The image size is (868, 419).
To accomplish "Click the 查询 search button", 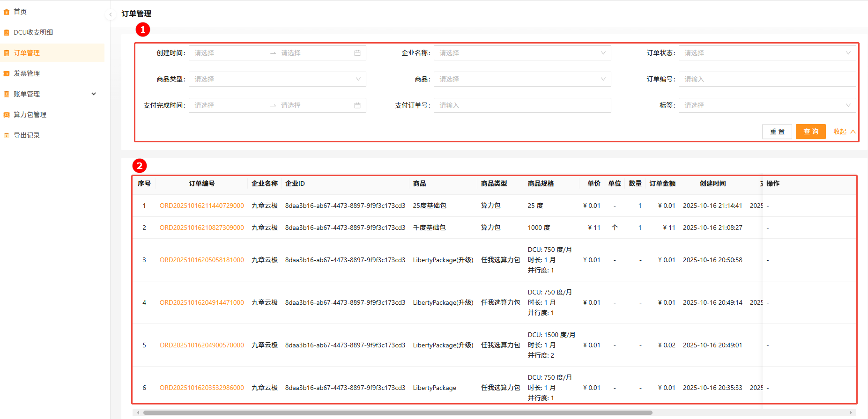I will tap(810, 132).
